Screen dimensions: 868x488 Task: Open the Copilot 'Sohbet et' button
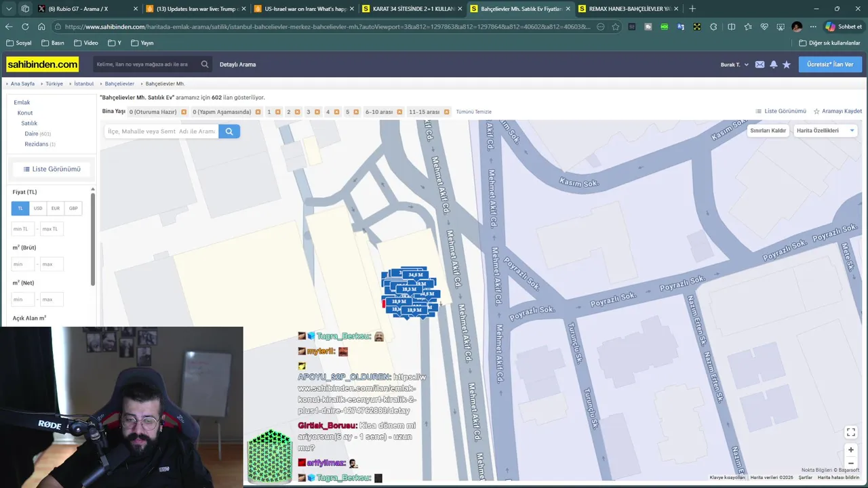click(x=844, y=26)
